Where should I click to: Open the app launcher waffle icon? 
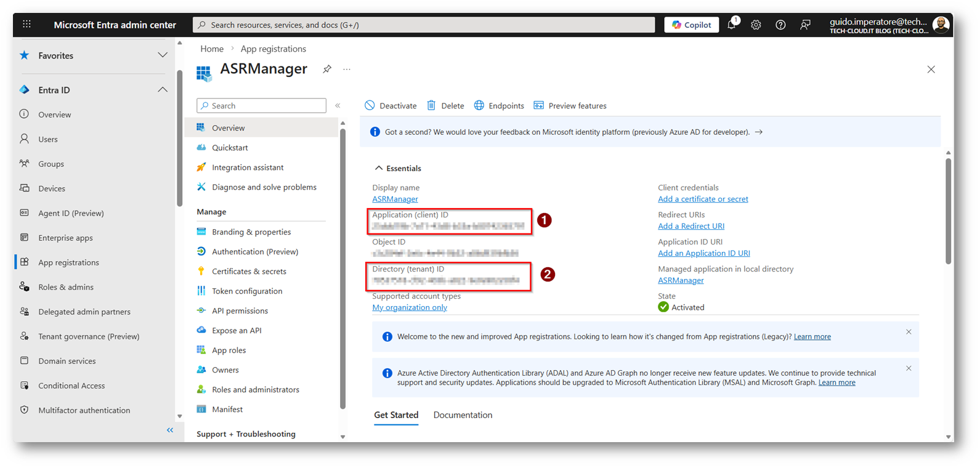click(26, 25)
